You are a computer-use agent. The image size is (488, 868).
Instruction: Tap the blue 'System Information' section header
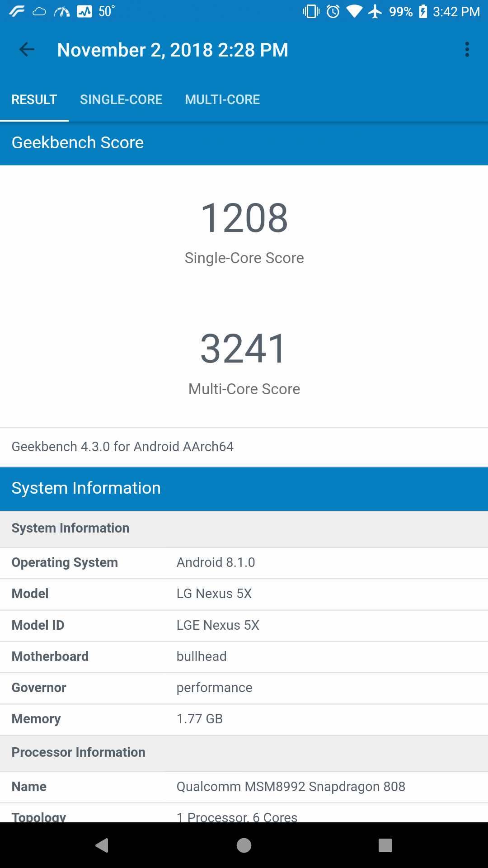[244, 489]
